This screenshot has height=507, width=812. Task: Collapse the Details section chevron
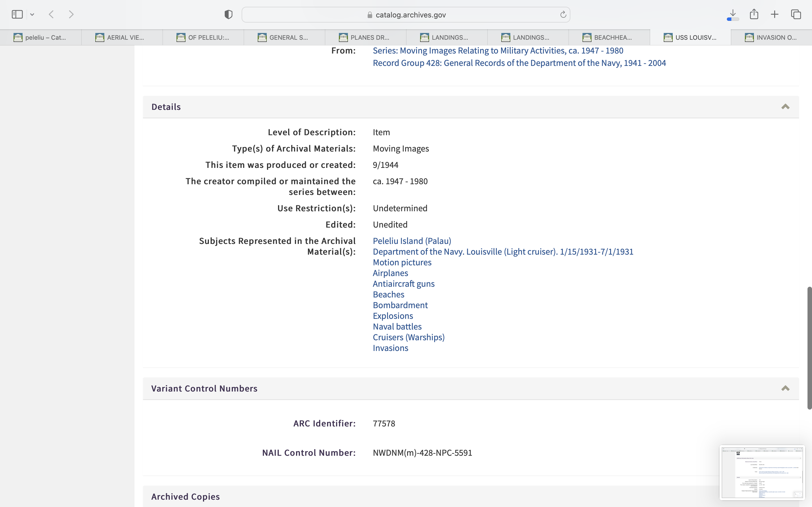[785, 107]
